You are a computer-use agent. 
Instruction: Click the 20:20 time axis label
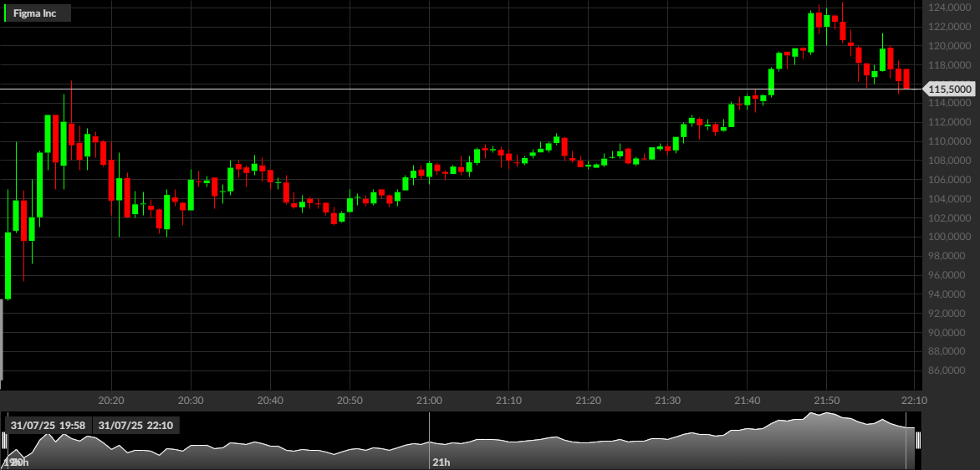[x=111, y=400]
